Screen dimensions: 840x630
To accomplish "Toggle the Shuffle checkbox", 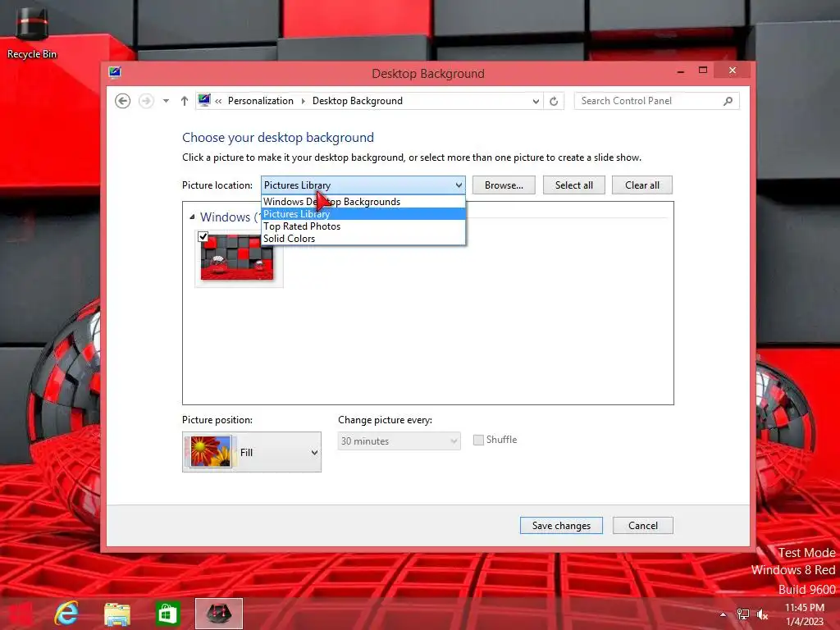I will pyautogui.click(x=478, y=440).
